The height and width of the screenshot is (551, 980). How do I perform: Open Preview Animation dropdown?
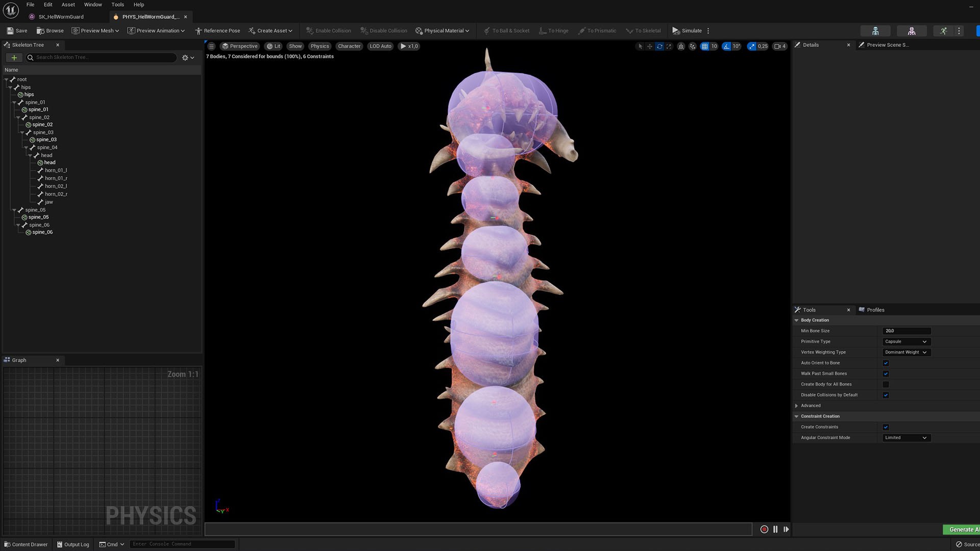(x=156, y=31)
